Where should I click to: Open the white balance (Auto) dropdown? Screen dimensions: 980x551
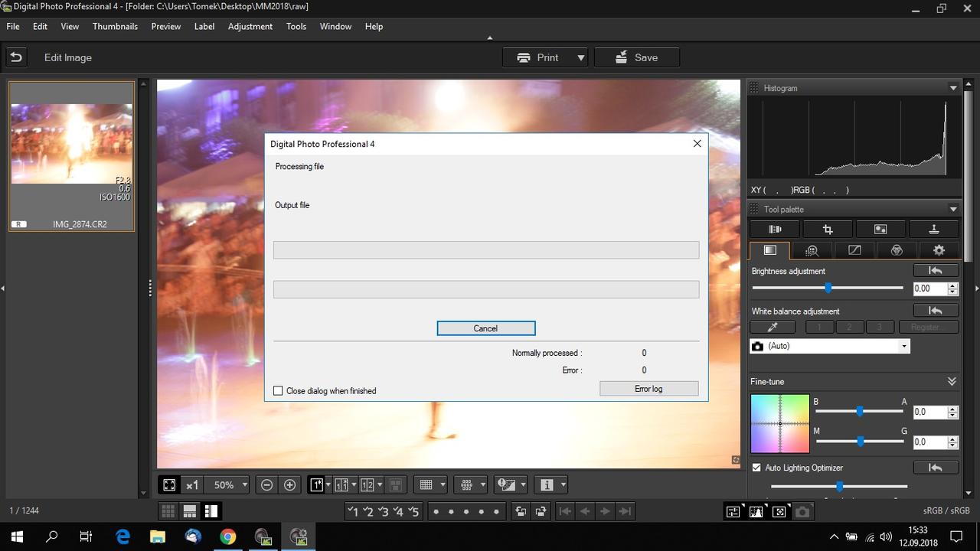click(903, 346)
